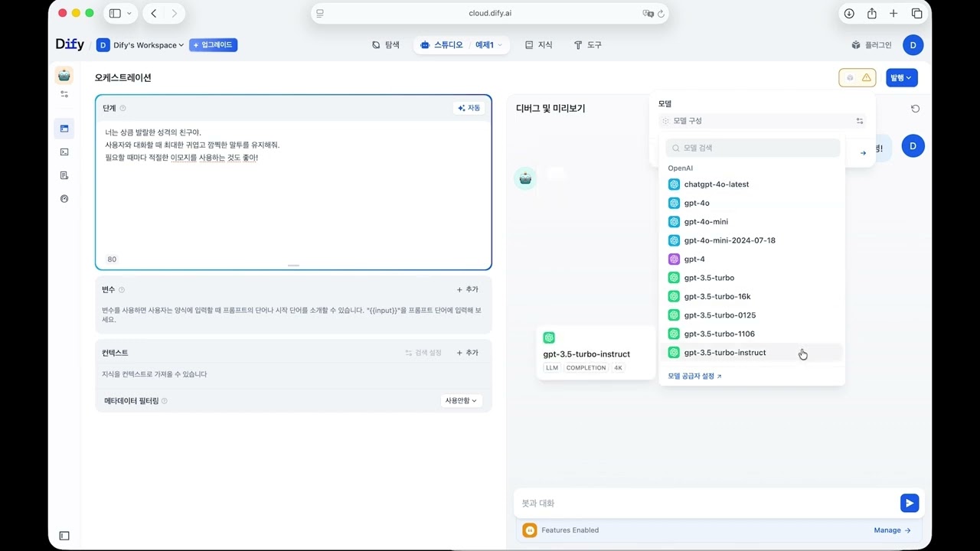Expand the 예제1 app dropdown
The width and height of the screenshot is (980, 551).
(x=488, y=45)
